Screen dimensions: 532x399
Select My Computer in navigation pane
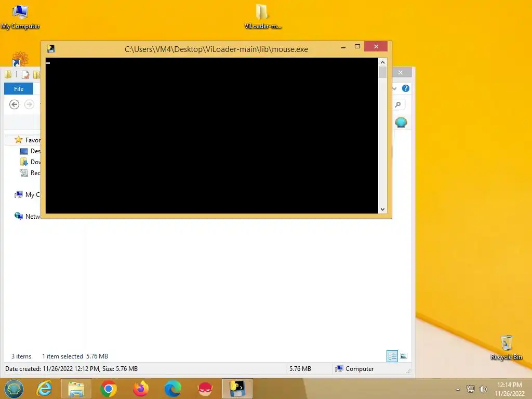27,195
